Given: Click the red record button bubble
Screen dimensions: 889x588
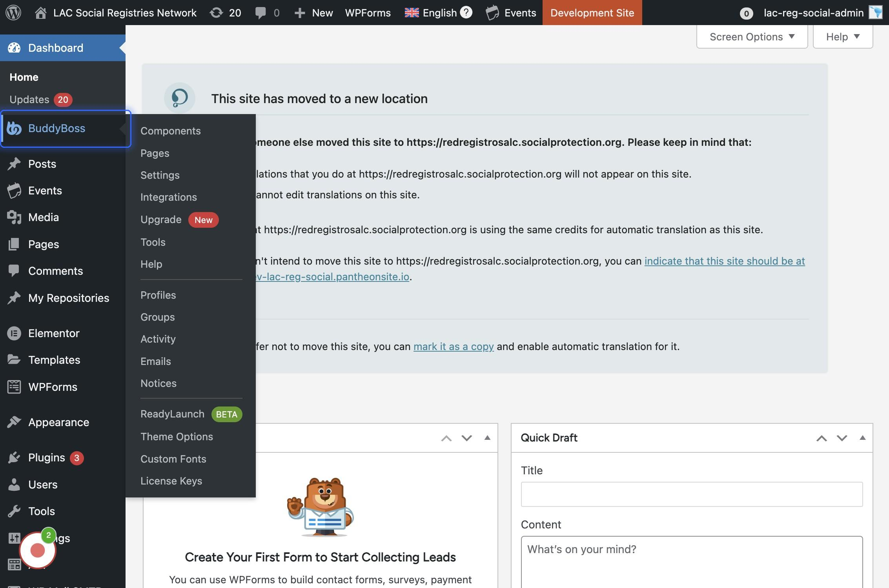Looking at the screenshot, I should coord(38,550).
